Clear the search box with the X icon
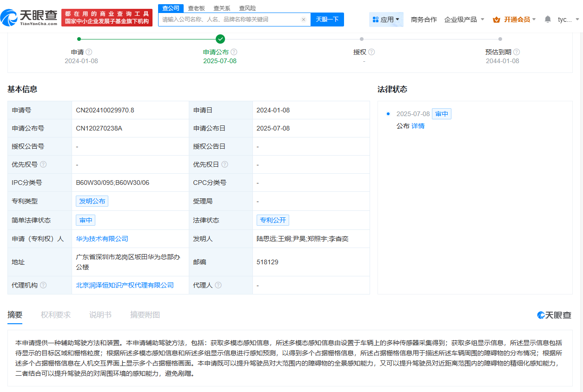The width and height of the screenshot is (583, 392). (304, 20)
